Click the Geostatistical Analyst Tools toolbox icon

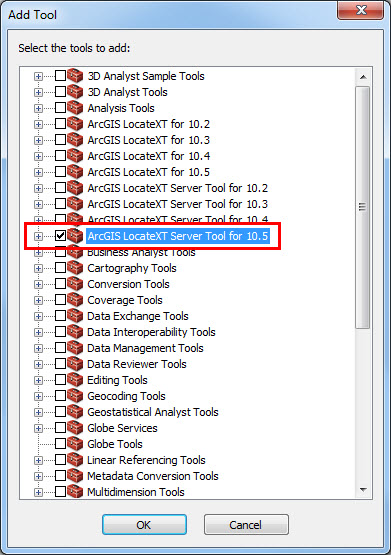coord(75,412)
